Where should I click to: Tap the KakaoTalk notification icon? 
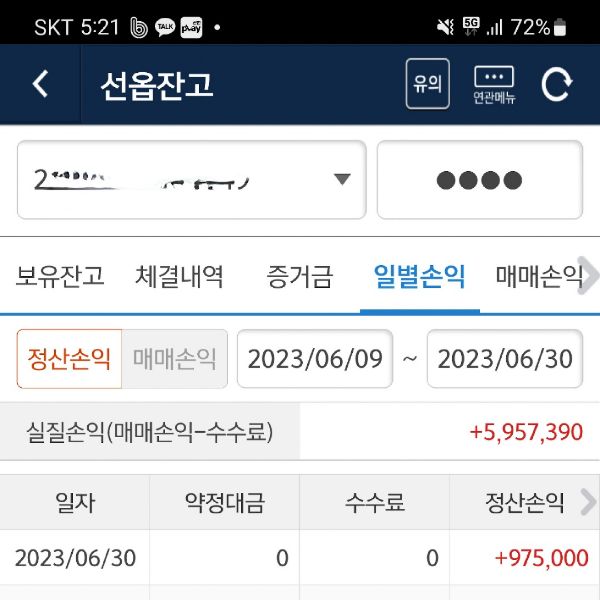(x=164, y=27)
